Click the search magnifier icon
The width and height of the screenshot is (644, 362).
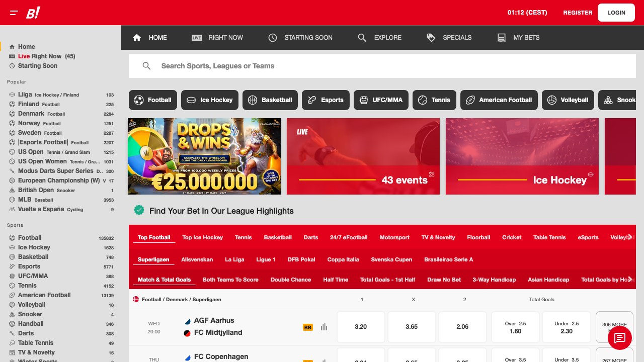tap(146, 66)
